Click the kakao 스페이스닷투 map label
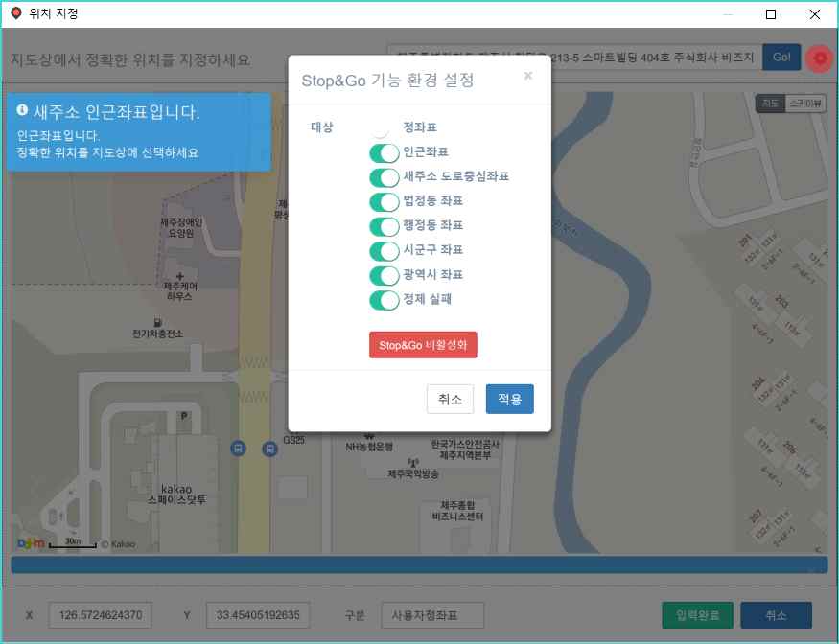Image resolution: width=839 pixels, height=644 pixels. point(176,494)
